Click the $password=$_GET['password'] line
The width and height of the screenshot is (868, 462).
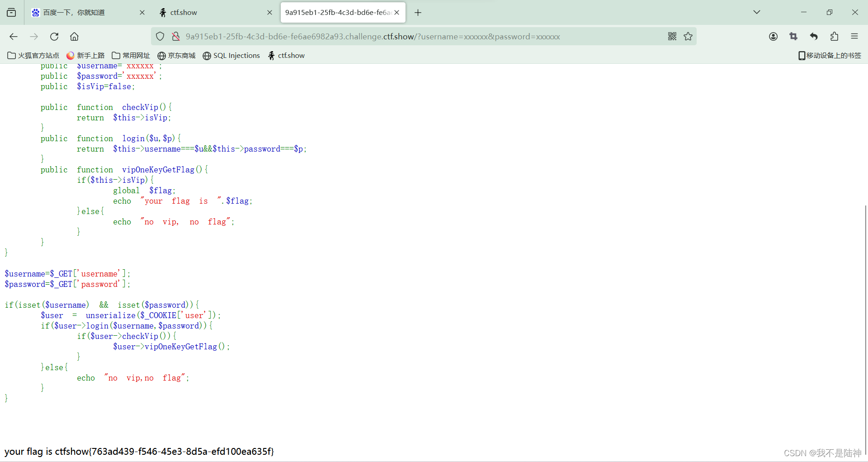pyautogui.click(x=67, y=284)
